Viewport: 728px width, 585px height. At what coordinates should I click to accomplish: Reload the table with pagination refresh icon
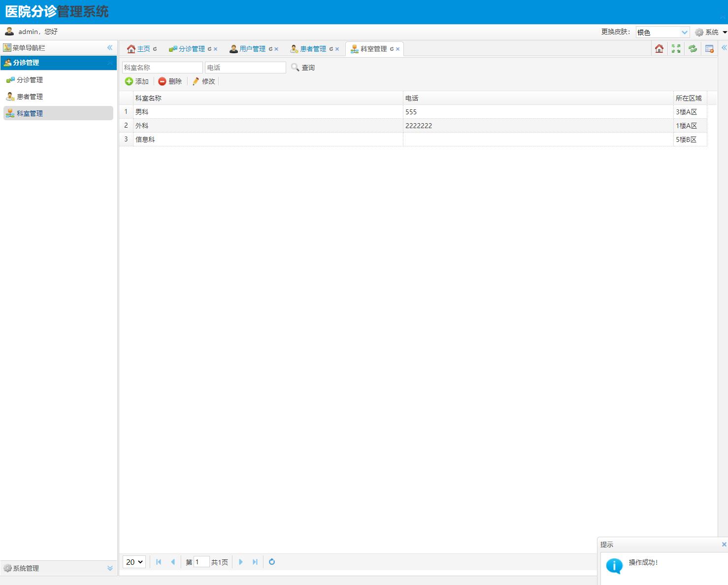point(272,562)
